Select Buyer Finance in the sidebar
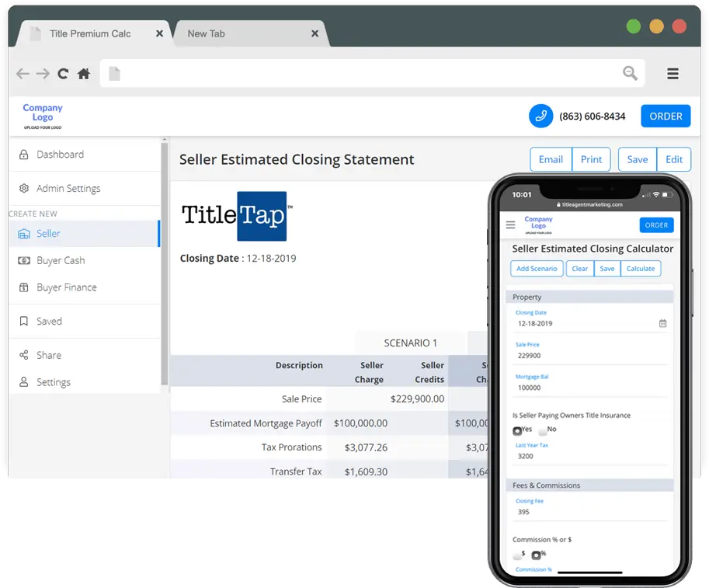 (85, 287)
